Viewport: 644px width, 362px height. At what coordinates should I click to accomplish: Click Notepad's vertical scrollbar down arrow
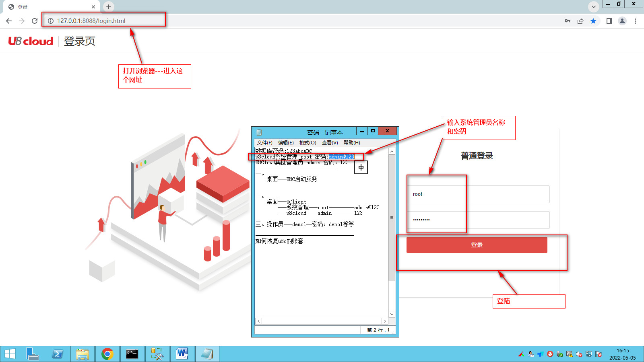click(392, 314)
